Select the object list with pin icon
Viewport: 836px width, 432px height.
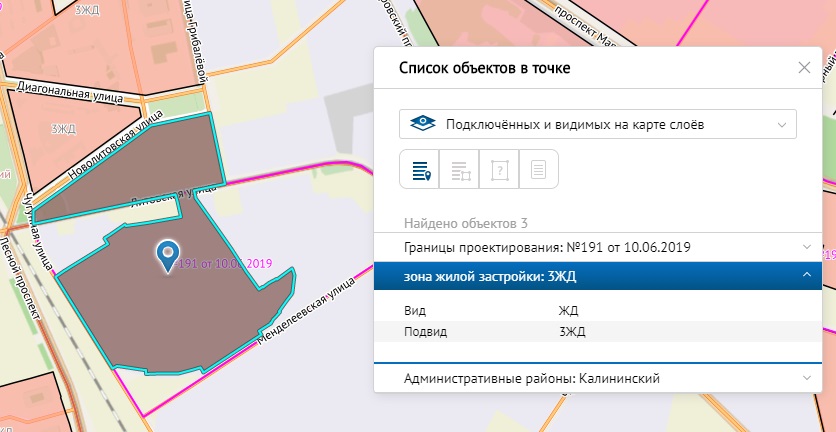tap(420, 170)
